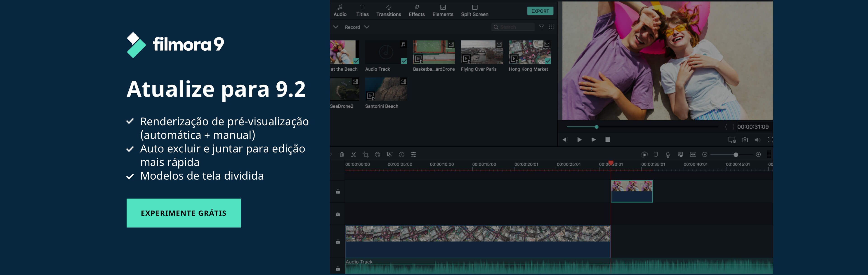
Task: Expand the chevron left of Record
Action: pos(336,27)
